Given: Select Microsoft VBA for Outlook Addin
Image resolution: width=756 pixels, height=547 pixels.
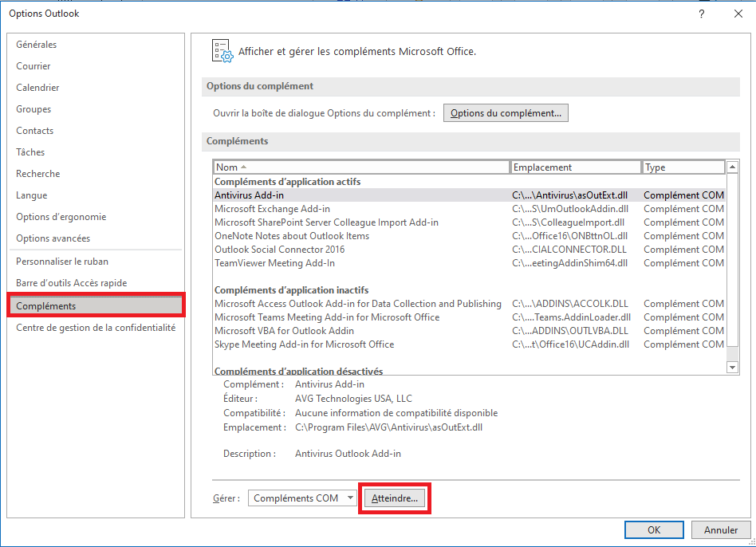Looking at the screenshot, I should pos(469,331).
